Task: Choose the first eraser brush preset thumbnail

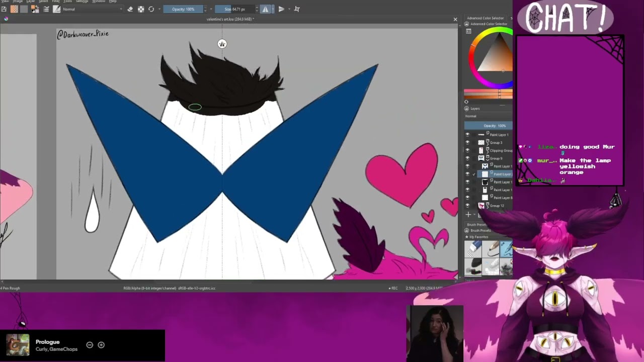Action: 473,248
